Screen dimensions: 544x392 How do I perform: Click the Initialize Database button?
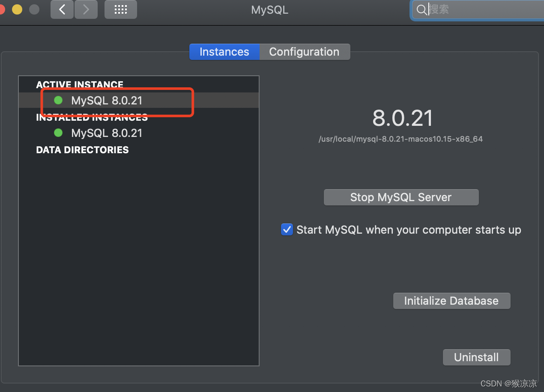(x=451, y=301)
